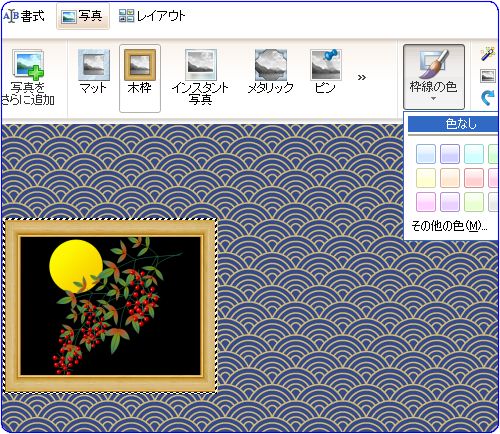Click the magic wand icon on the right toolbar
The height and width of the screenshot is (434, 500).
[488, 54]
